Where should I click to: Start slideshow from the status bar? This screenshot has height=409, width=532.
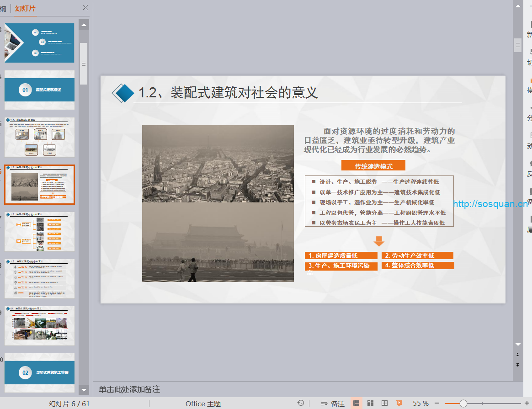click(x=399, y=403)
